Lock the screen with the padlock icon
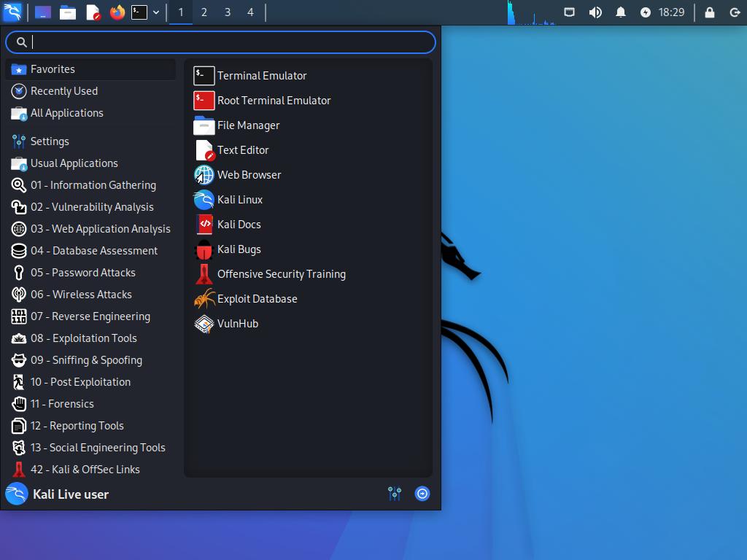Image resolution: width=747 pixels, height=560 pixels. 709,12
